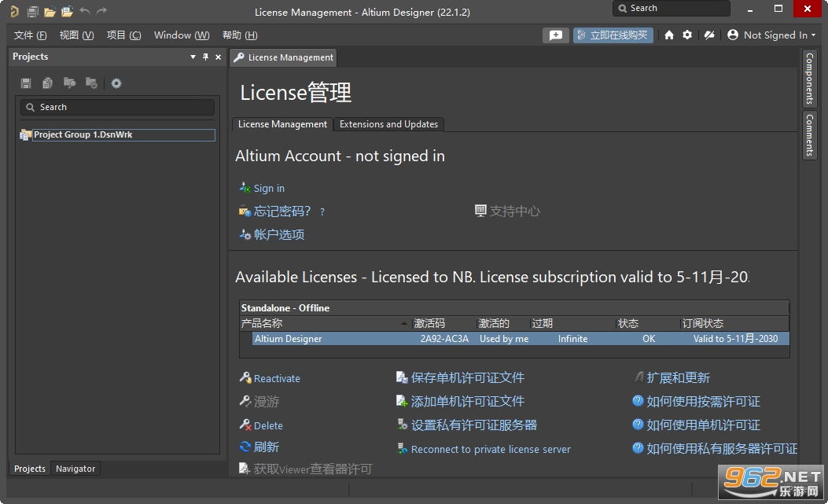This screenshot has width=828, height=504.
Task: Click the user account avatar icon
Action: click(x=732, y=35)
